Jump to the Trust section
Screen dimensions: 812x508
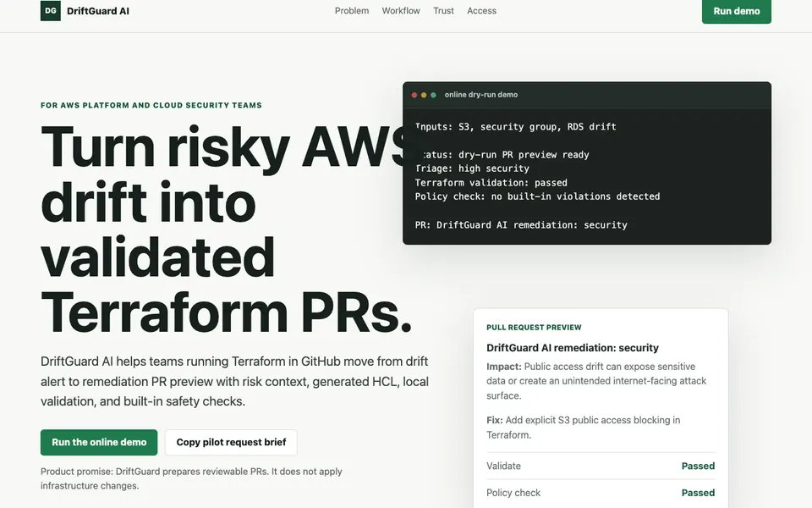443,10
